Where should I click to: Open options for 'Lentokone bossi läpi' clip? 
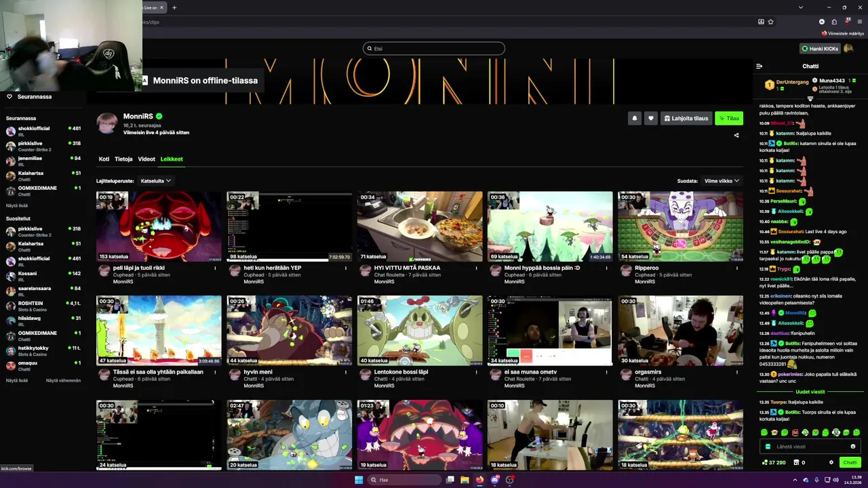(x=476, y=372)
